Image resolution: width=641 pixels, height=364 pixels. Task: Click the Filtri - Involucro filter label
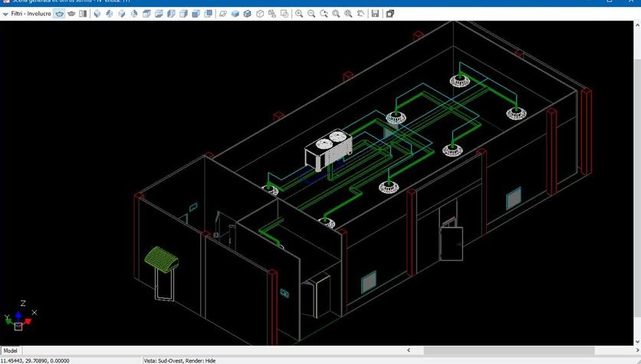pyautogui.click(x=31, y=14)
